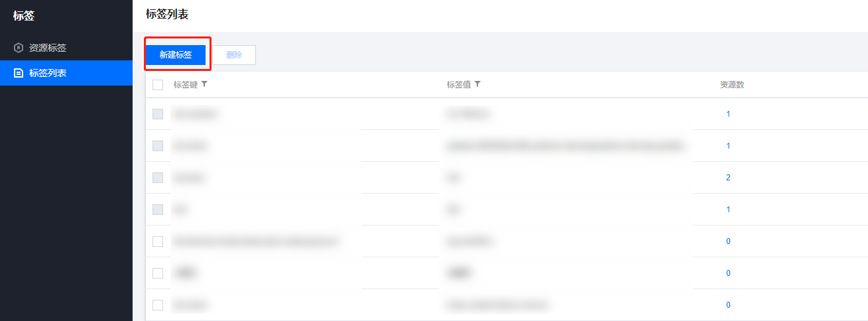Open the 标签键 column filter icon

(204, 84)
